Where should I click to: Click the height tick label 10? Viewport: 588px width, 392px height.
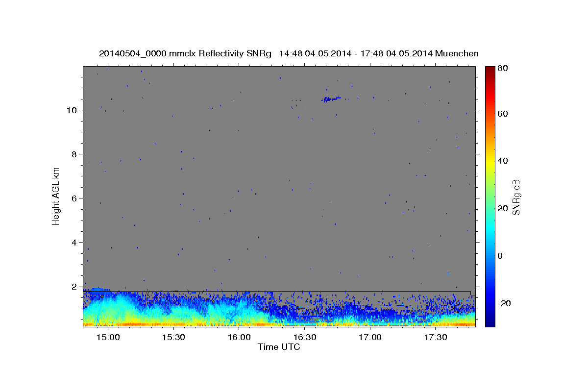pos(72,110)
